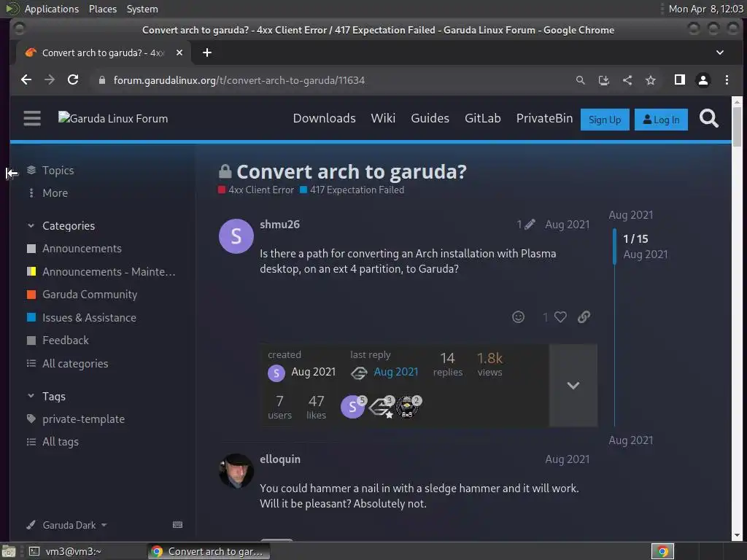Open keyboard shortcuts icon in sidebar
747x560 pixels.
point(178,525)
